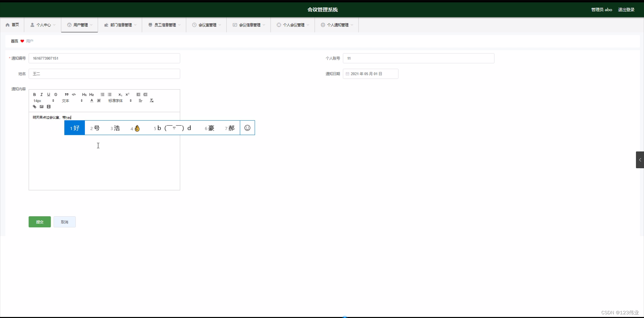Insert an image into the notice

(x=42, y=106)
